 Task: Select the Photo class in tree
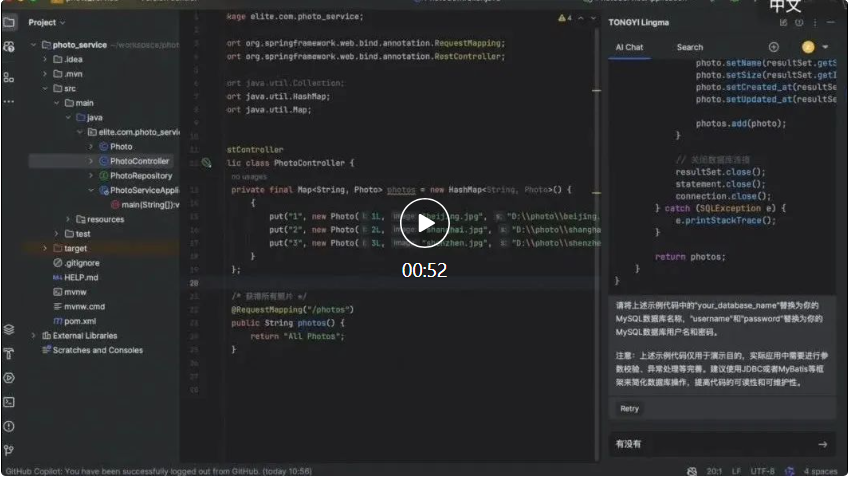(x=121, y=147)
